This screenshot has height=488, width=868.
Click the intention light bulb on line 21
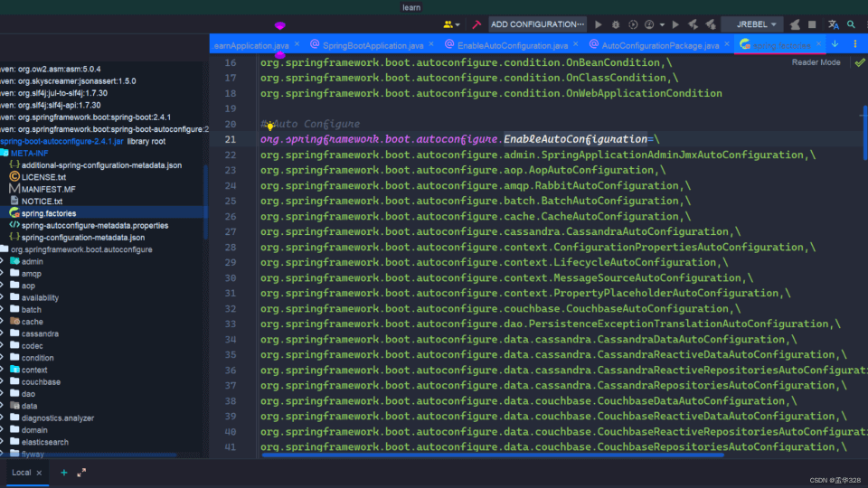269,127
